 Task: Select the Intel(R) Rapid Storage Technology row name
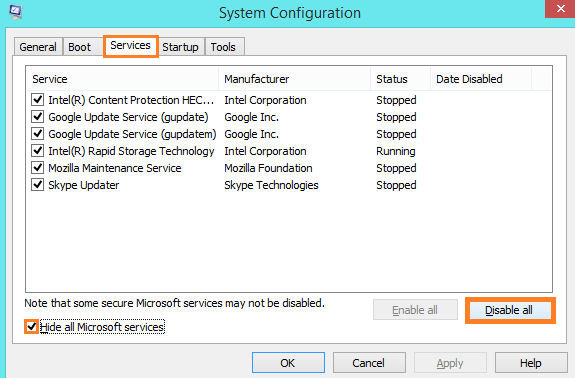click(131, 151)
